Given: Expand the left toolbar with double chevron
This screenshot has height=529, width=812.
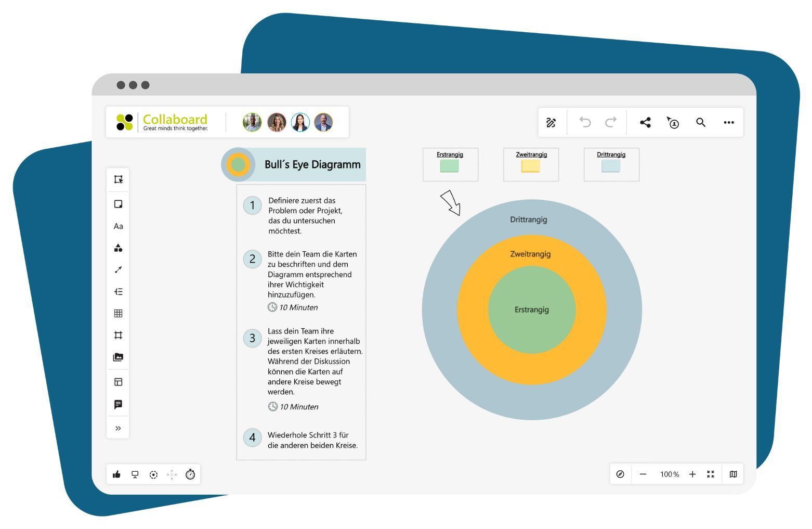Looking at the screenshot, I should coord(118,429).
